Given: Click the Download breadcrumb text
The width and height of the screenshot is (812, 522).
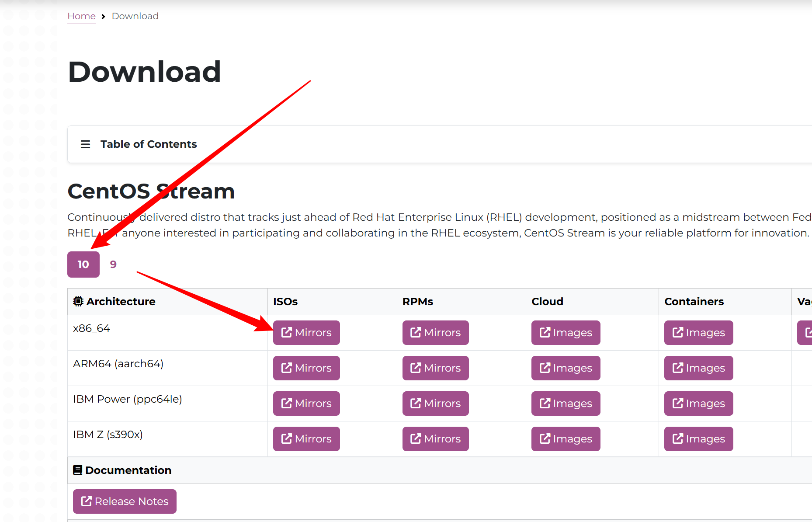Looking at the screenshot, I should [x=135, y=16].
